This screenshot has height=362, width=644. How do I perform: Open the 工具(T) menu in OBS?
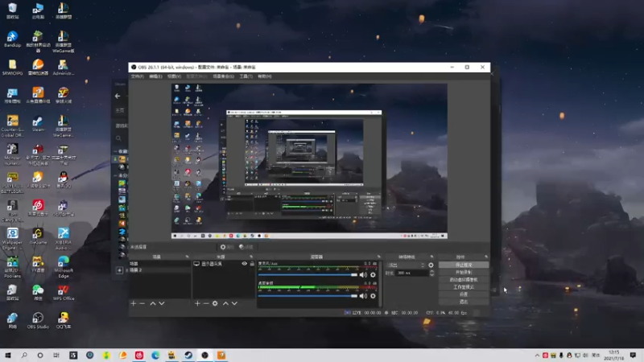pos(246,76)
